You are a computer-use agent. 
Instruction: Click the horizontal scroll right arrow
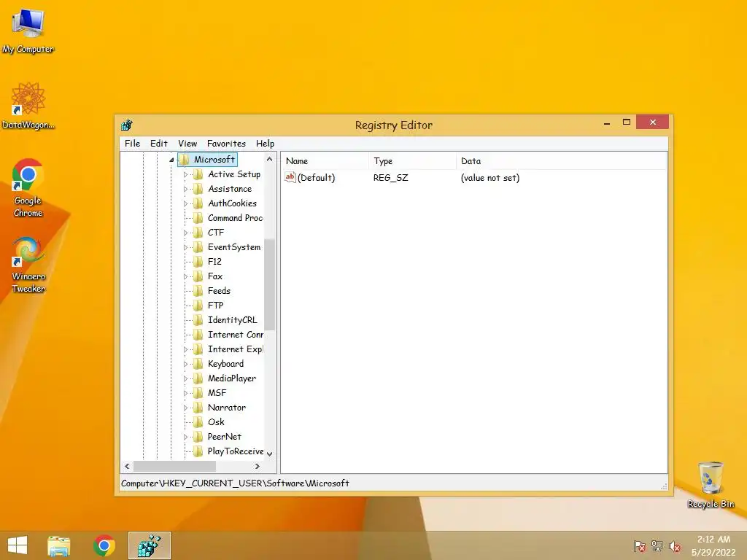click(x=258, y=466)
